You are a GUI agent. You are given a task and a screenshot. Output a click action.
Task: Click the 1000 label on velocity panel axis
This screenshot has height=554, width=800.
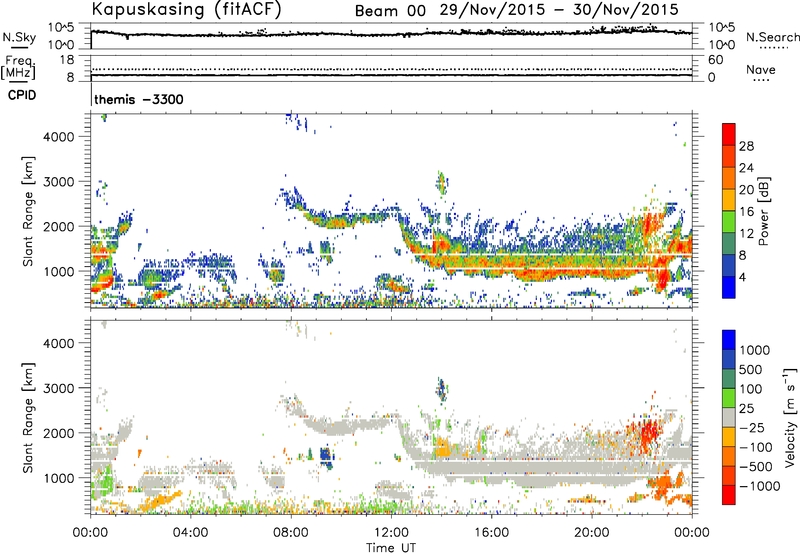point(59,478)
